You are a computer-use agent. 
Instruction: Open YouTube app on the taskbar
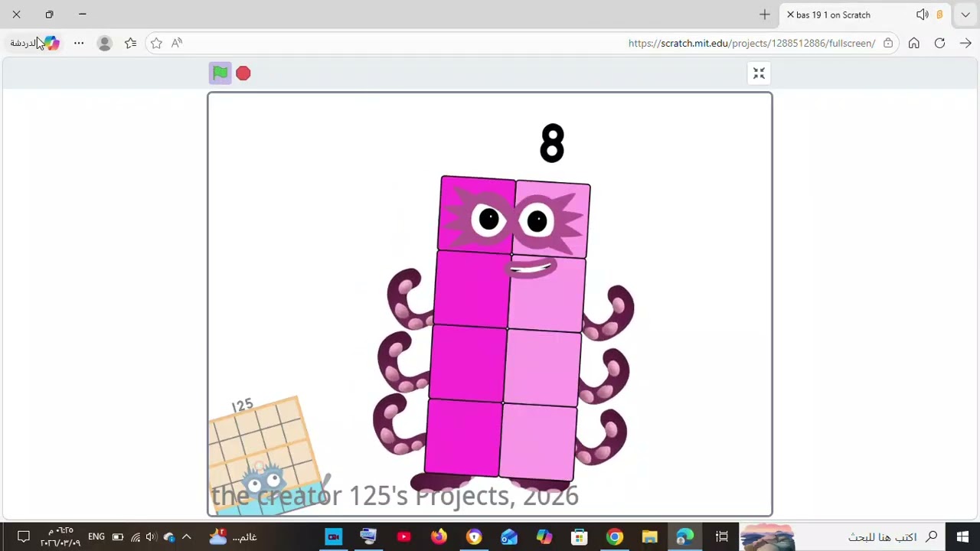point(403,537)
